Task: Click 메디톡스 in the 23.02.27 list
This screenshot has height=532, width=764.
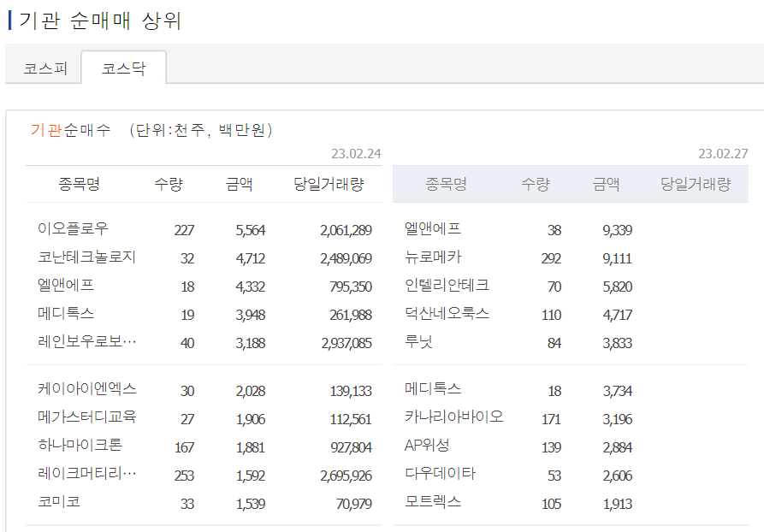Action: 433,389
